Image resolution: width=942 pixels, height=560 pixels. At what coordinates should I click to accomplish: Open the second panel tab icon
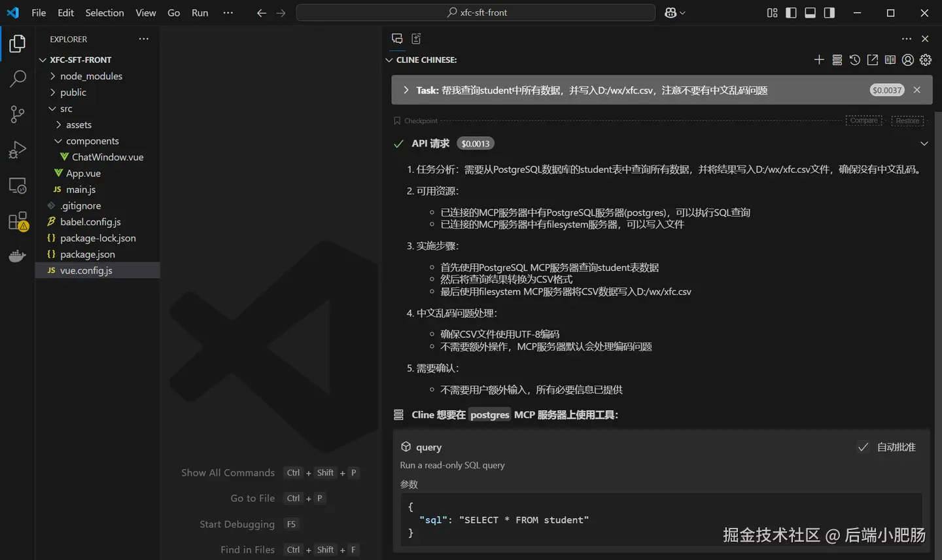pos(416,39)
